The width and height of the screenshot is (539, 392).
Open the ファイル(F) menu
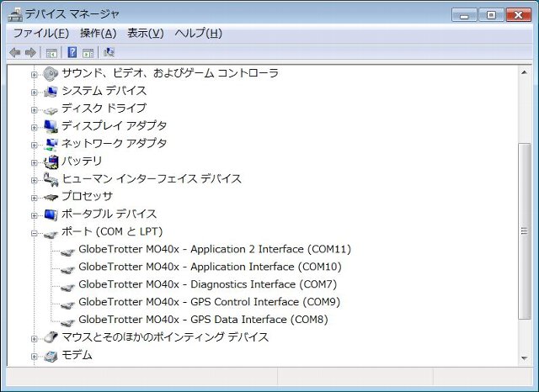(41, 34)
